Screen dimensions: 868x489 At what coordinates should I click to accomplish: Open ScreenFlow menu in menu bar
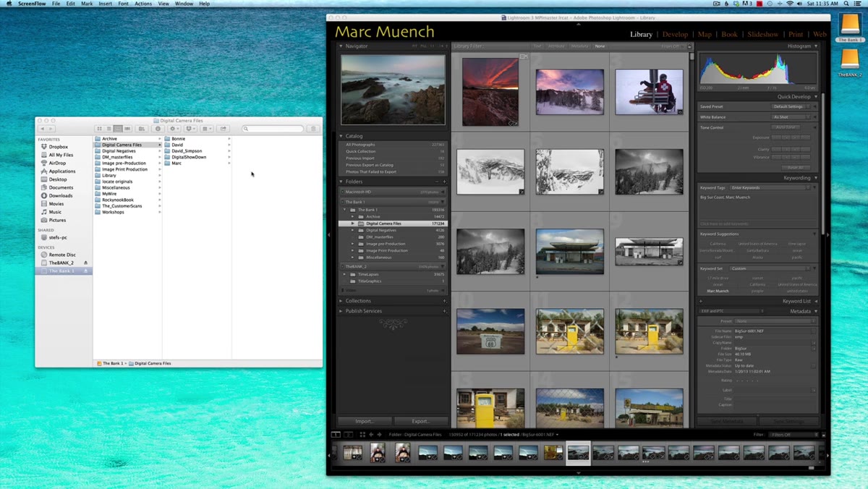(32, 4)
